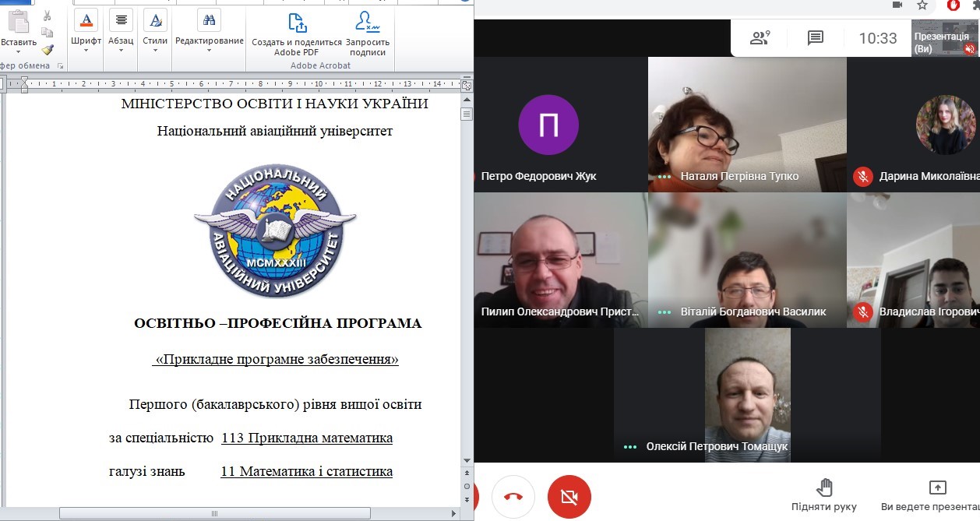The height and width of the screenshot is (521, 980).
Task: Open Create and Share Adobe PDF
Action: pos(297,34)
